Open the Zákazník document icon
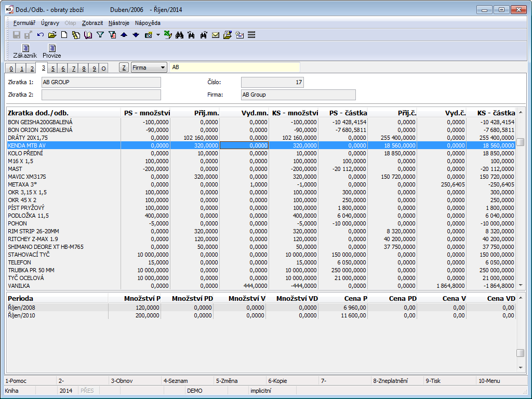The image size is (532, 399). pyautogui.click(x=25, y=48)
